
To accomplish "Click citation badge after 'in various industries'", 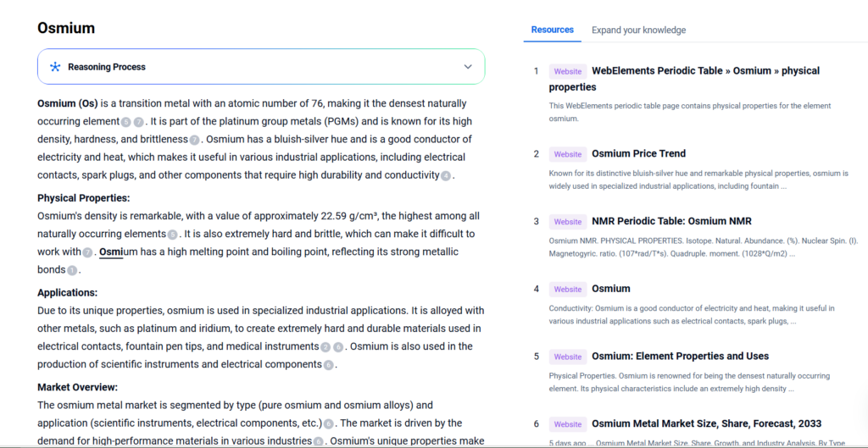I will click(x=318, y=441).
